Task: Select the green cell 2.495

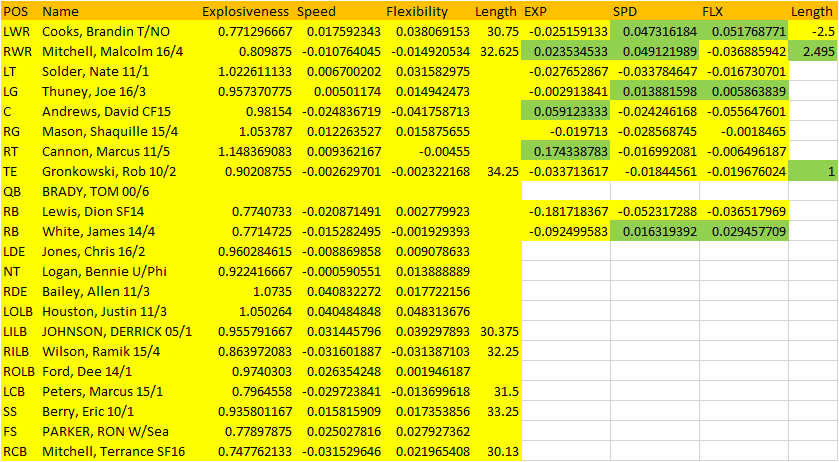Action: pyautogui.click(x=813, y=51)
